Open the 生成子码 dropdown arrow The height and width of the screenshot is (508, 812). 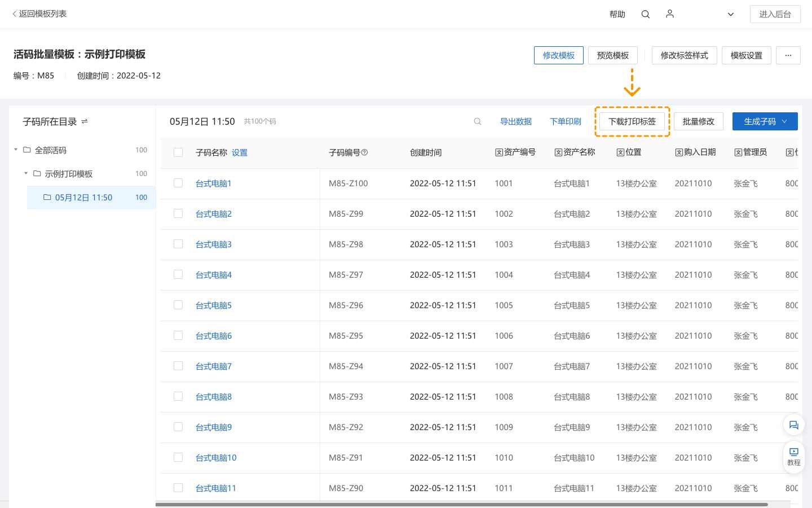click(x=784, y=121)
